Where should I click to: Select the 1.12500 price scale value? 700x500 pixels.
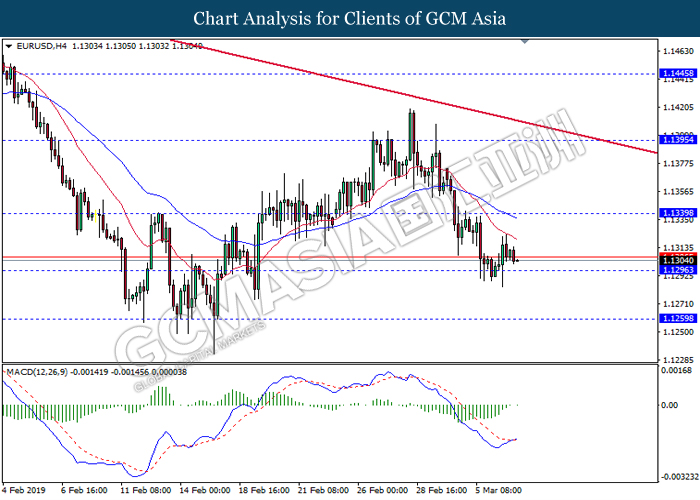tap(679, 332)
